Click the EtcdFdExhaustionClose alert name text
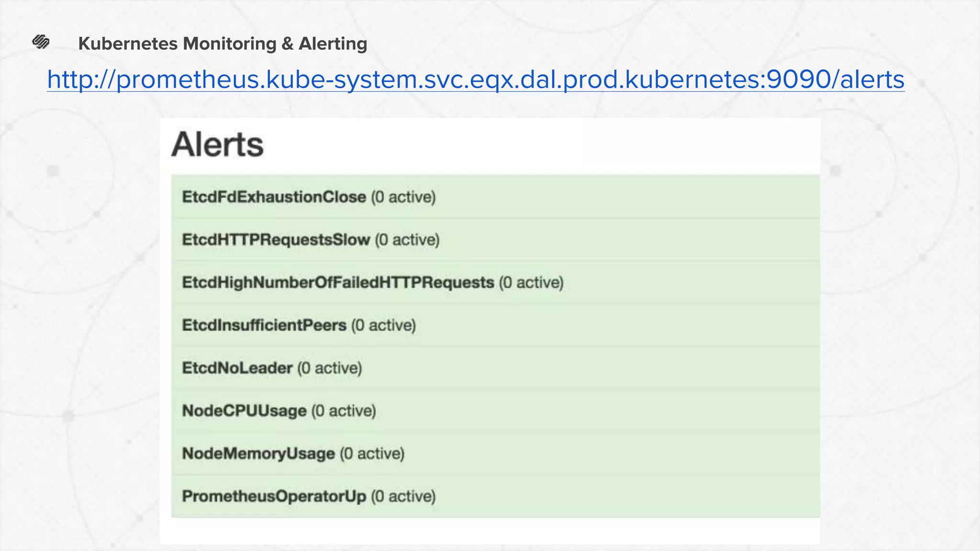Screen dimensions: 980x551 click(x=274, y=197)
